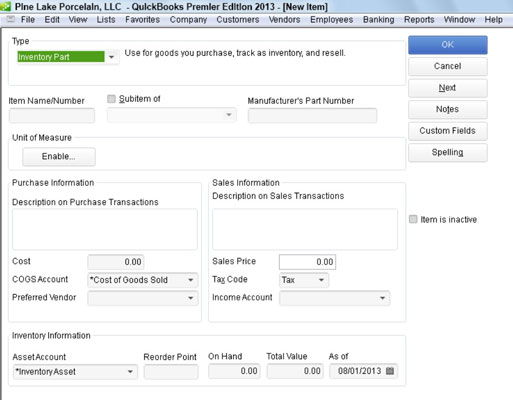This screenshot has width=513, height=400.
Task: Open the Reports menu
Action: click(419, 20)
